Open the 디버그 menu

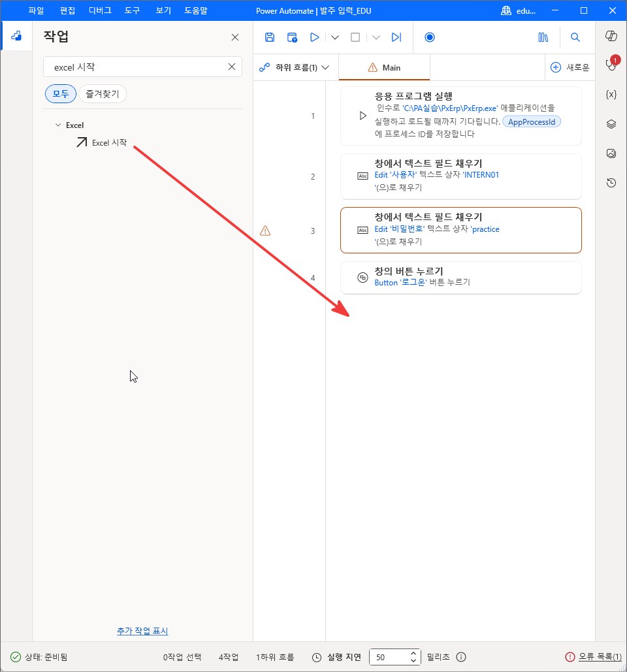[x=100, y=10]
